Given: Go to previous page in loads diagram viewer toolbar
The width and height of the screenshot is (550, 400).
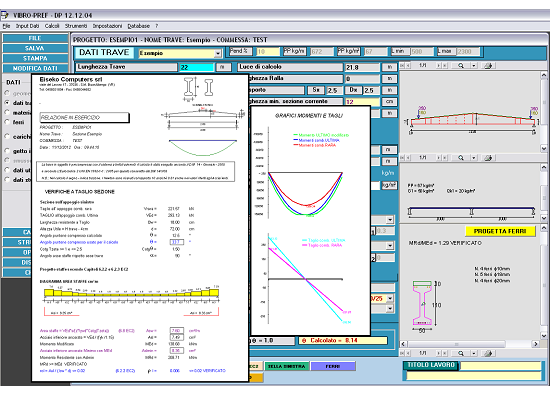Looking at the screenshot, I should [x=407, y=158].
